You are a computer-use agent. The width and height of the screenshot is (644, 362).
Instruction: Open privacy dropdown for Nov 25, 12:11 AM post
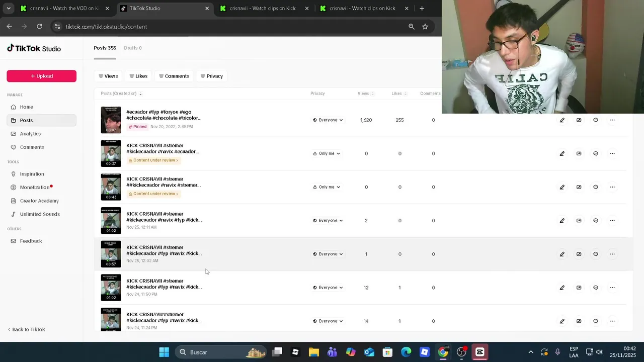(x=328, y=221)
